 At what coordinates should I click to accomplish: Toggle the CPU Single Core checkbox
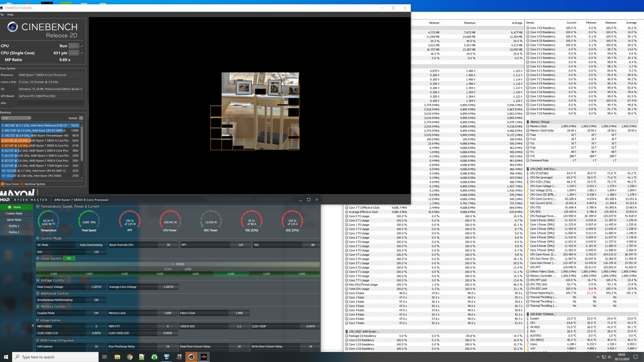click(x=82, y=53)
